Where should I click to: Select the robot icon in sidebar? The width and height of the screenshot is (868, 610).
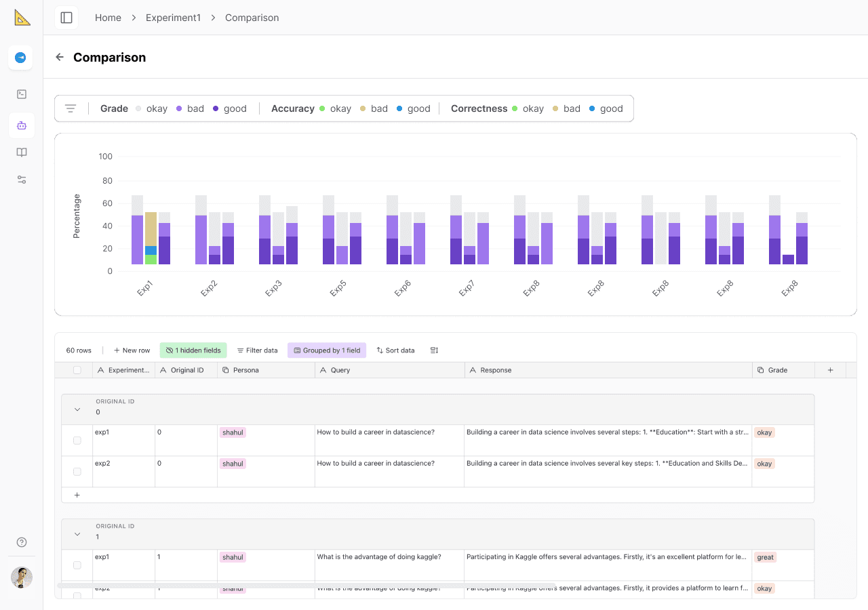22,125
